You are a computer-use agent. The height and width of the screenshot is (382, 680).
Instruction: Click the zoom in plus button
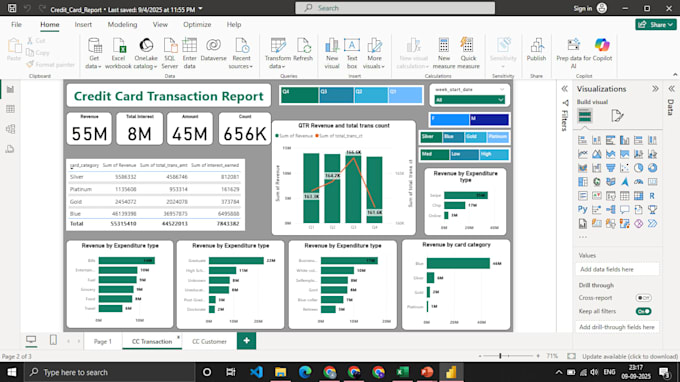pos(538,356)
